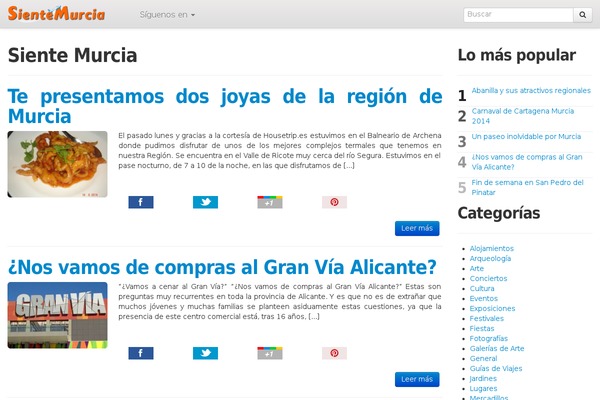Screen dimensions: 600x400
Task: Select the Arte category
Action: tap(477, 268)
